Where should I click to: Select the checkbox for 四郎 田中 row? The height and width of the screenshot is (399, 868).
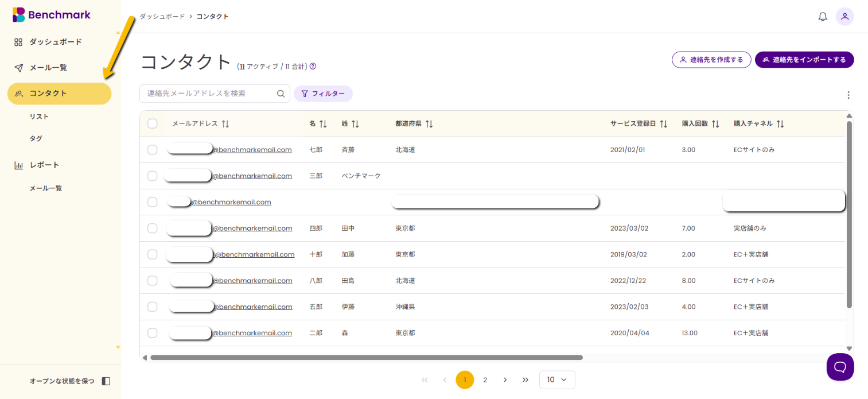(153, 228)
